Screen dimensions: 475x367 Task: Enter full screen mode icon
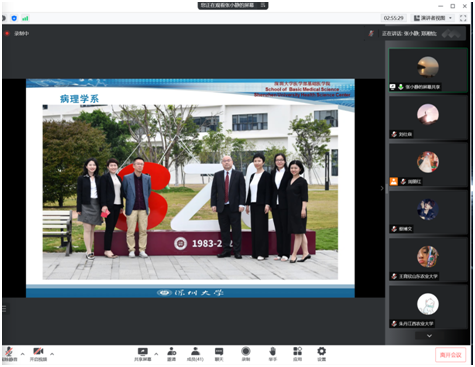click(x=463, y=18)
